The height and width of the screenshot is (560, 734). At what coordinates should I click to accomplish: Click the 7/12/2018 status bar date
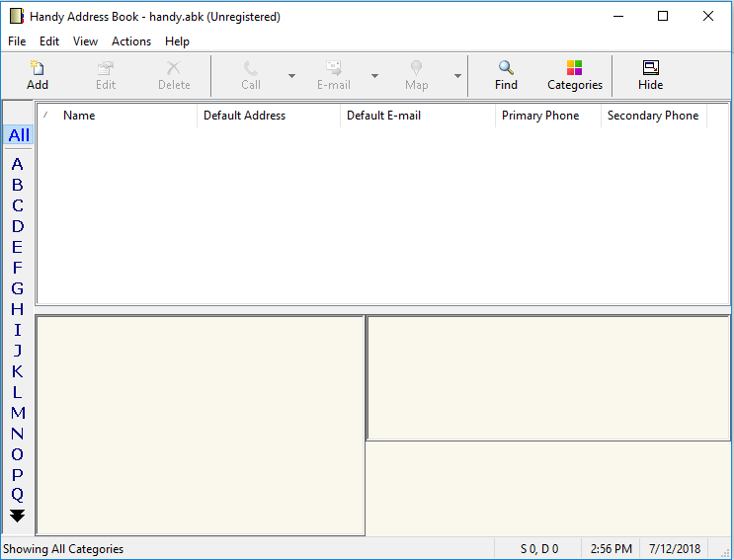tap(675, 549)
